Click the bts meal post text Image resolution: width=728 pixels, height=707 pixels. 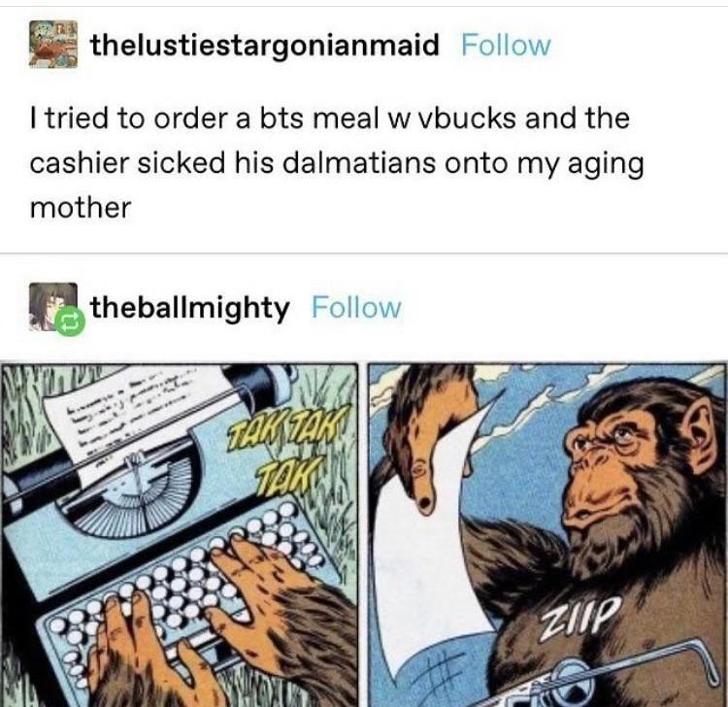(x=337, y=162)
